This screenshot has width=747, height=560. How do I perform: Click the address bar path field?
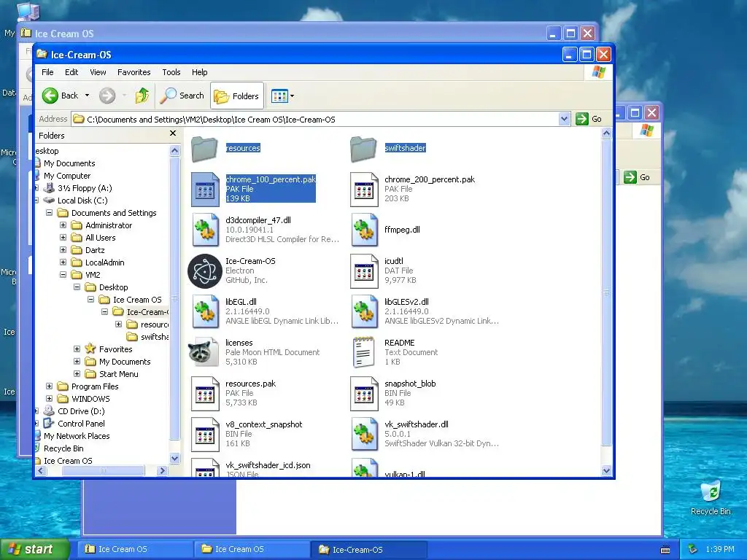pyautogui.click(x=314, y=119)
